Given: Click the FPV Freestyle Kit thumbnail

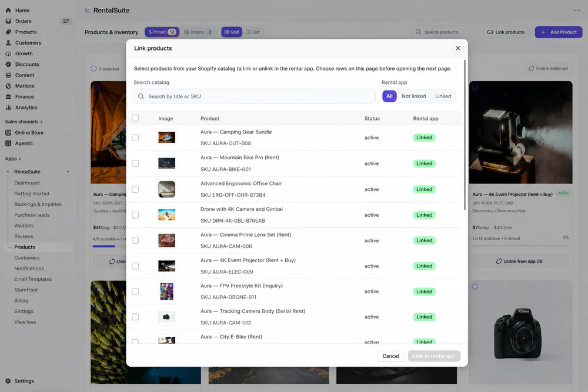Looking at the screenshot, I should click(166, 292).
